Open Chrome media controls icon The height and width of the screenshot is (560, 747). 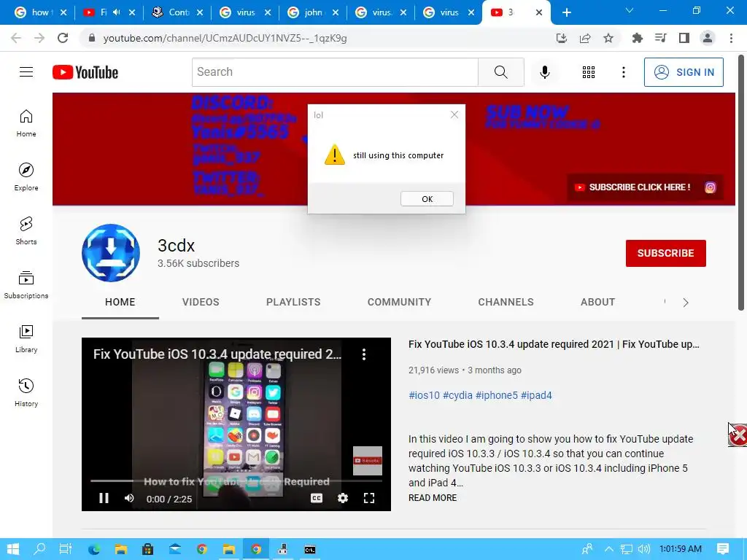pyautogui.click(x=660, y=38)
